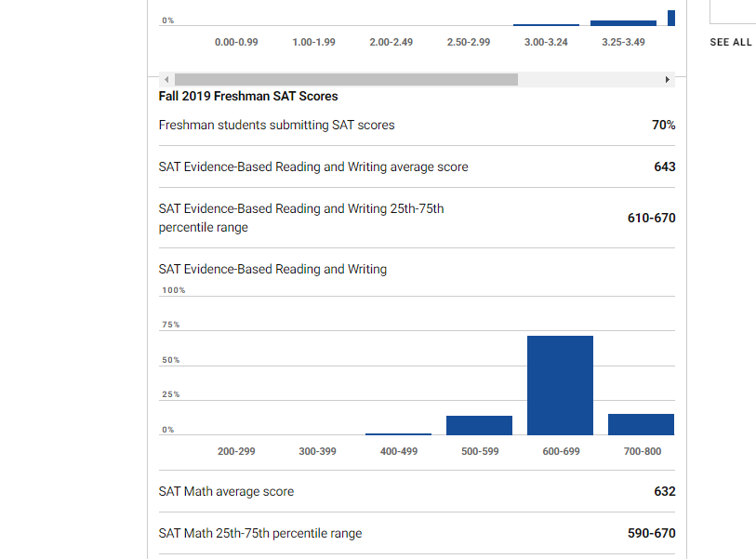
Task: Open the SEE ALL link
Action: 731,43
